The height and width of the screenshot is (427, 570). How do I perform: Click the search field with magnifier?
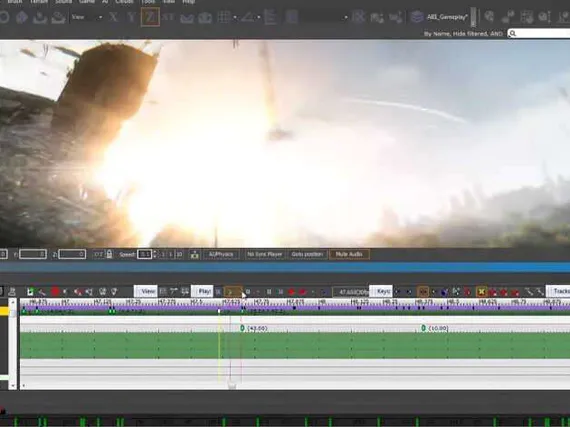539,33
